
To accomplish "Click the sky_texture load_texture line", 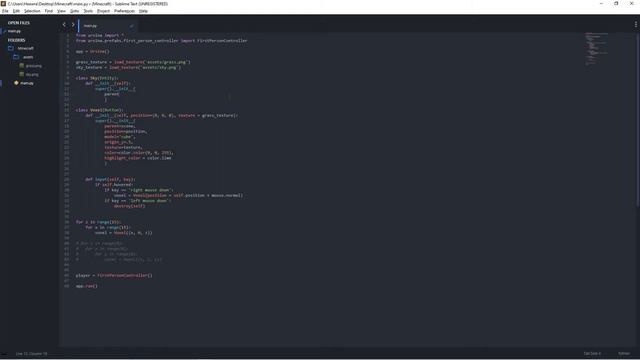I will [128, 67].
